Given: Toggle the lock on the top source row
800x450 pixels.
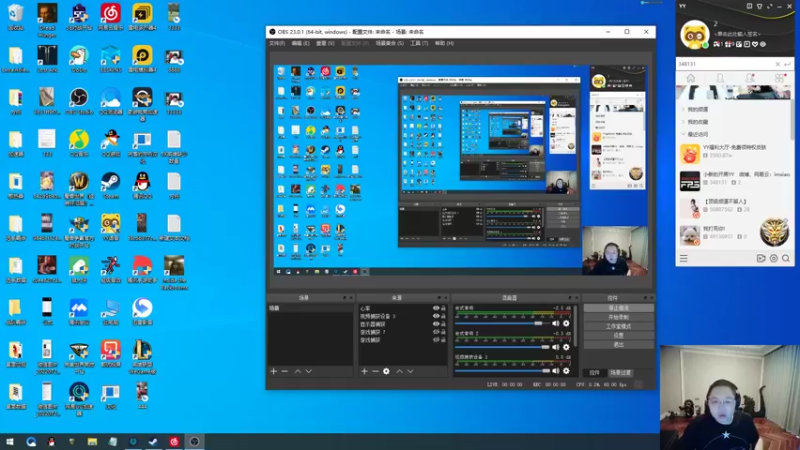Looking at the screenshot, I should tap(443, 308).
